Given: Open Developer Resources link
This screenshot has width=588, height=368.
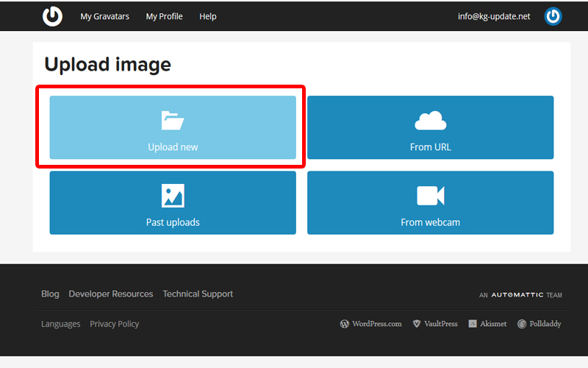Looking at the screenshot, I should point(111,294).
